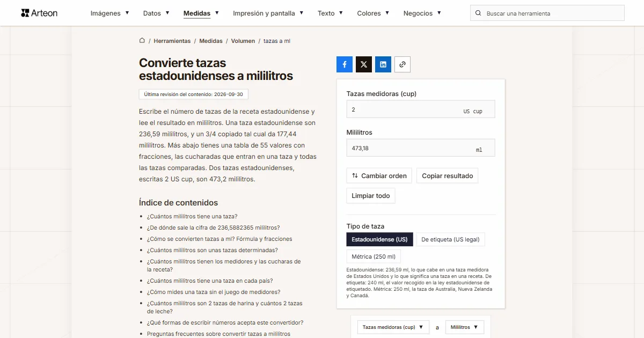Copy the page link with chain icon
Screen dimensions: 644x338
[x=402, y=64]
